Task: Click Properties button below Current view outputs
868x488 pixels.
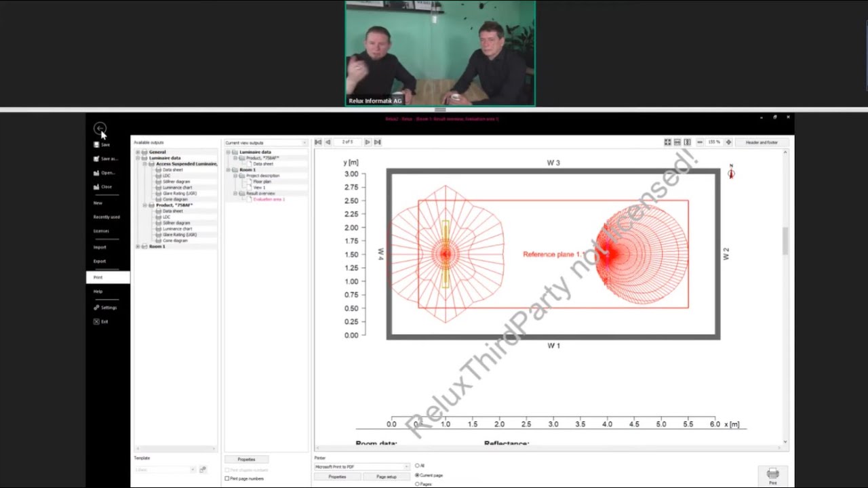Action: coord(246,460)
